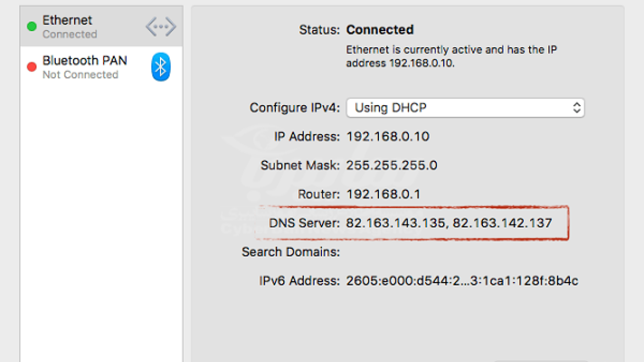Click the DNS Server addresses
This screenshot has width=644, height=362.
coord(449,223)
